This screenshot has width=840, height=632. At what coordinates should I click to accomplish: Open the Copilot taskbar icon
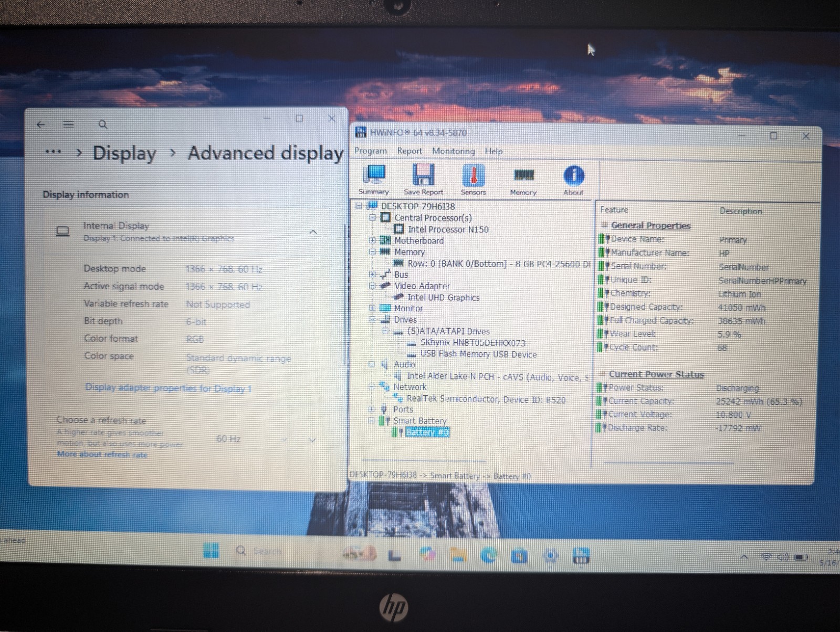[x=427, y=554]
